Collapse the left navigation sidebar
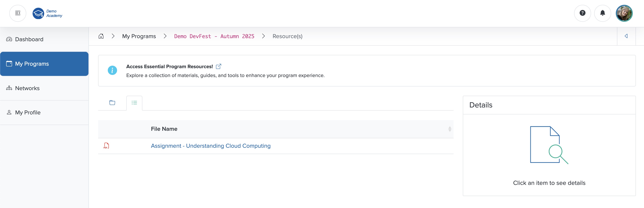Screen dimensions: 644x208 (x=18, y=13)
